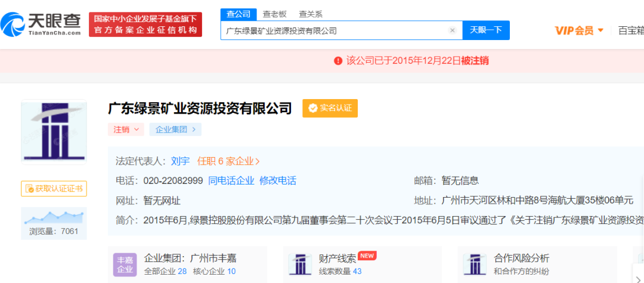Click the company name heading

tap(200, 109)
